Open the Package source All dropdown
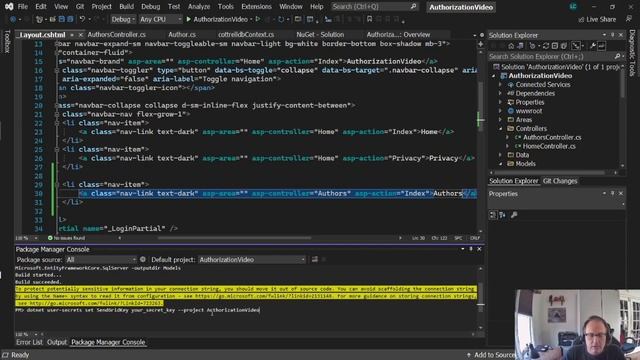This screenshot has width=640, height=360. pyautogui.click(x=101, y=260)
